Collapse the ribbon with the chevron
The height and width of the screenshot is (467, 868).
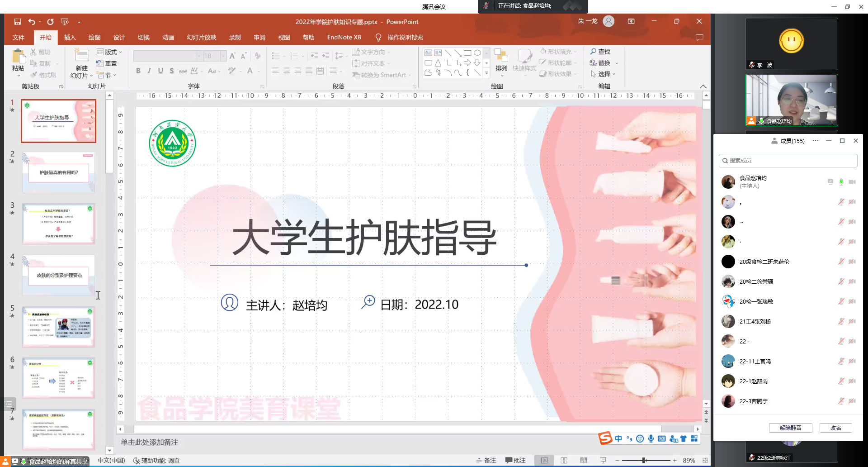click(x=703, y=86)
